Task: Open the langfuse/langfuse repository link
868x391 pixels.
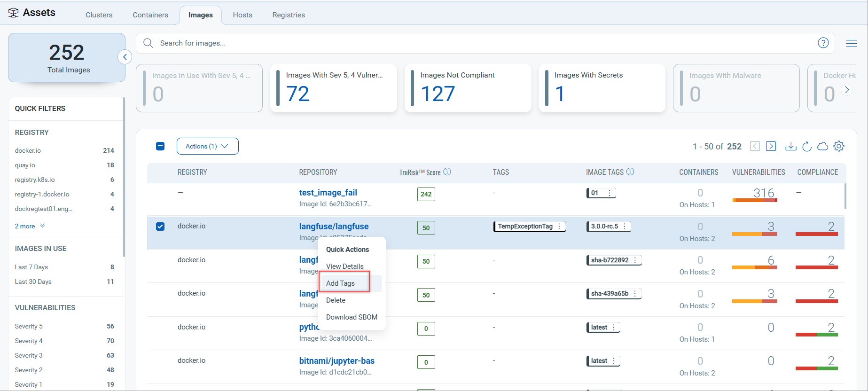Action: (x=334, y=227)
